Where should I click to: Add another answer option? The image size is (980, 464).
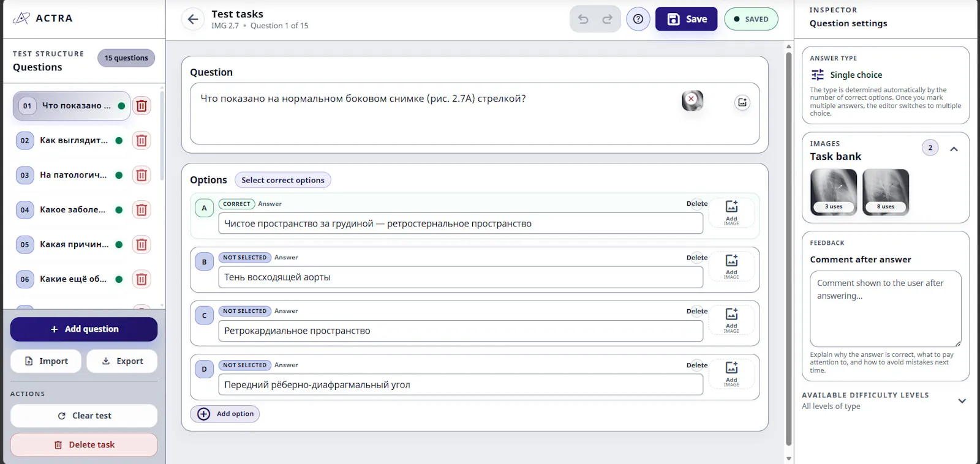click(225, 414)
